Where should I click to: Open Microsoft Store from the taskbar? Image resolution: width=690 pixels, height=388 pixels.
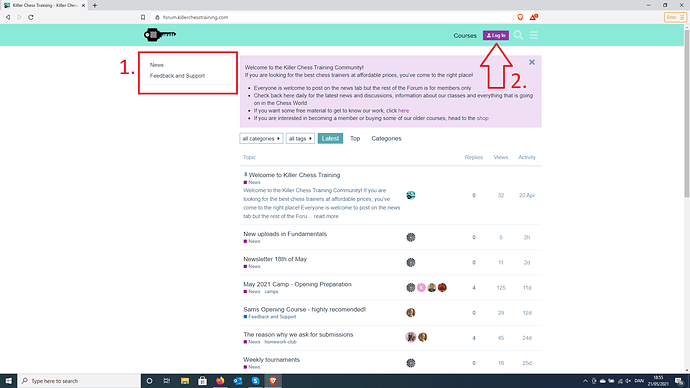click(202, 381)
